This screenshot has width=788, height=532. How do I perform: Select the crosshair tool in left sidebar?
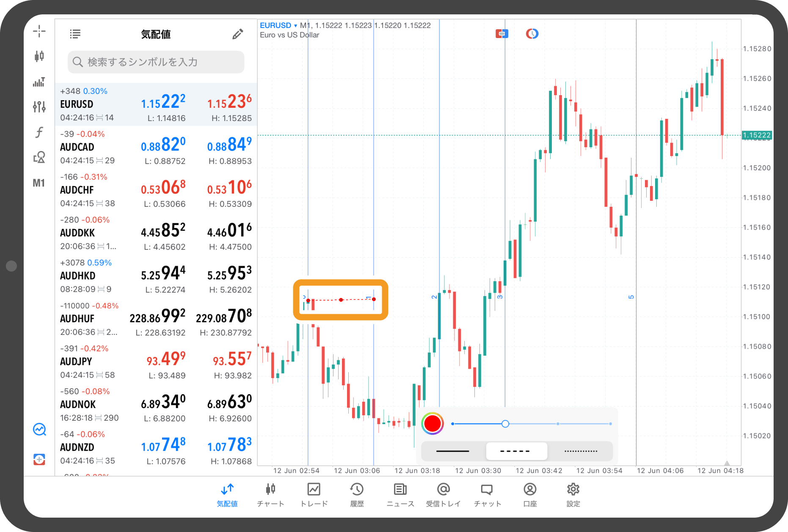(x=39, y=31)
